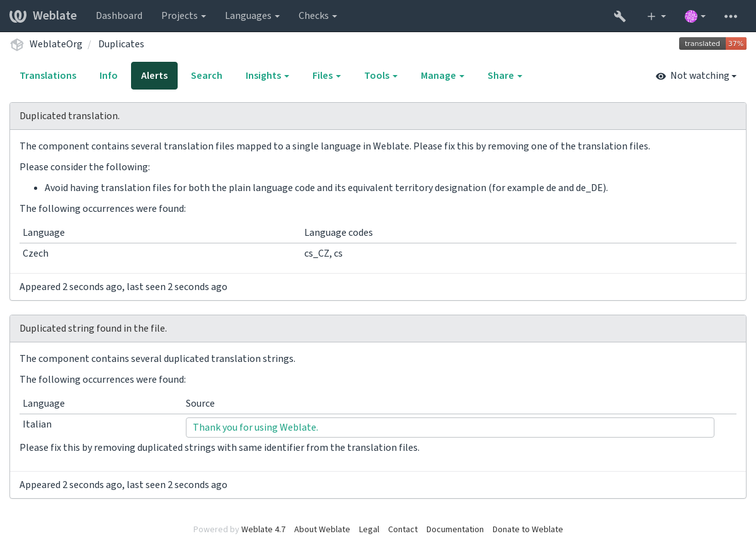Expand the Manage dropdown

click(x=442, y=76)
